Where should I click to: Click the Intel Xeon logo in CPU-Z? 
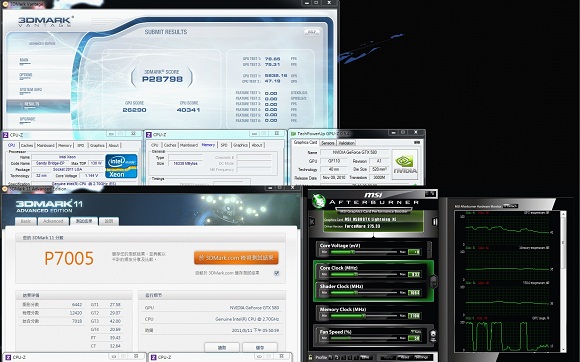click(121, 166)
